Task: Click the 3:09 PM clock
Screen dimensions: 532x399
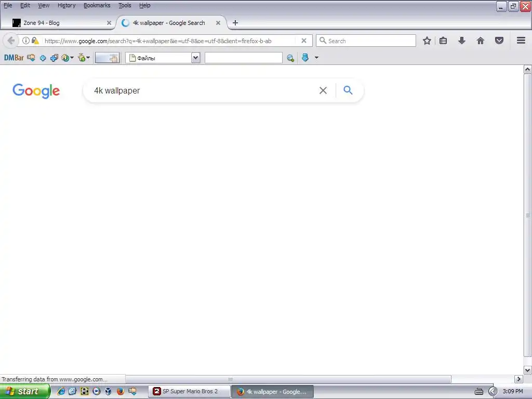Action: [513, 391]
